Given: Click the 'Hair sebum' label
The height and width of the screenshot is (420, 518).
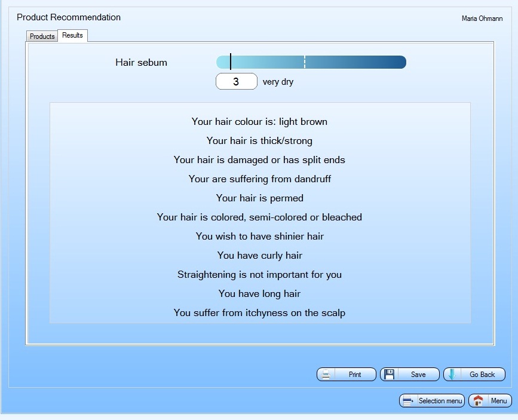Looking at the screenshot, I should 141,63.
